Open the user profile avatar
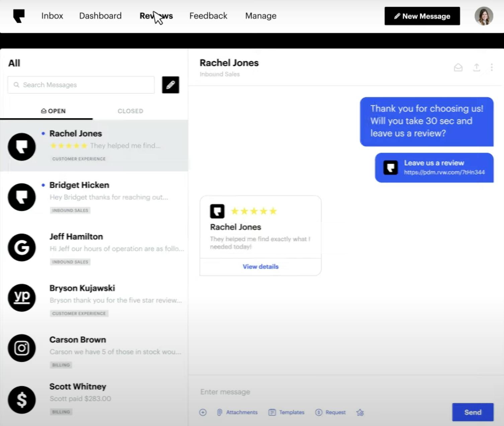The width and height of the screenshot is (504, 426). coord(484,16)
